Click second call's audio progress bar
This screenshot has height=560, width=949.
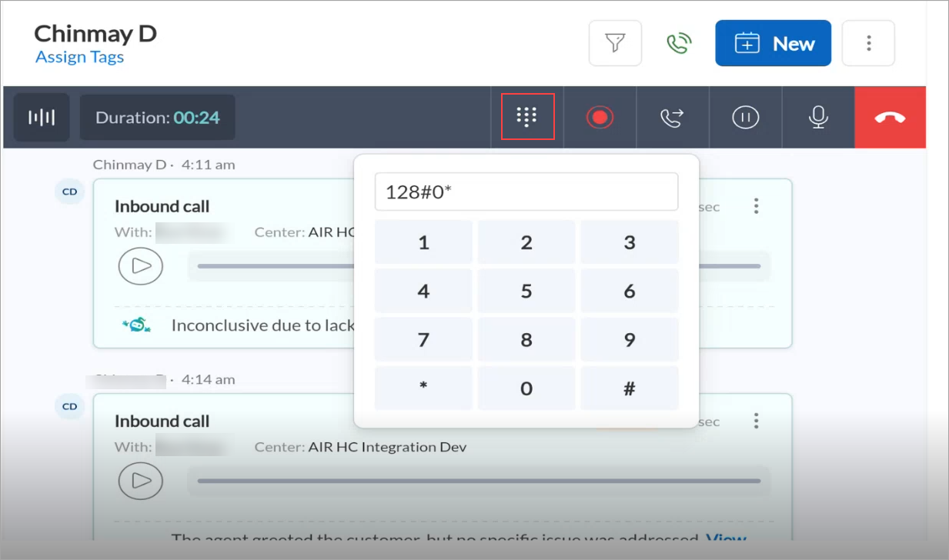coord(478,482)
